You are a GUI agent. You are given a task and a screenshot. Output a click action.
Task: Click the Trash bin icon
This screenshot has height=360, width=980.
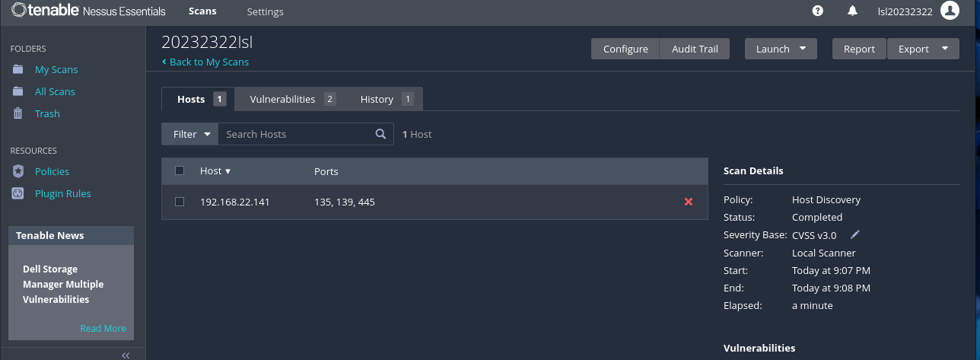tap(18, 113)
